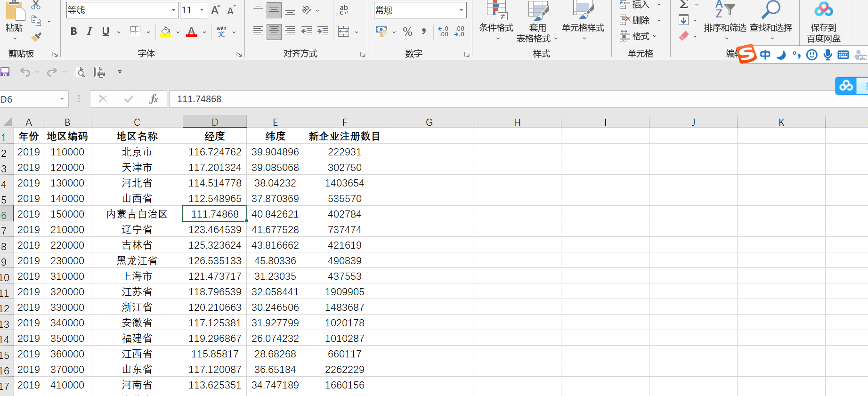Open clipboard pane launcher (剪贴板)
Image resolution: width=868 pixels, height=396 pixels.
(55, 54)
